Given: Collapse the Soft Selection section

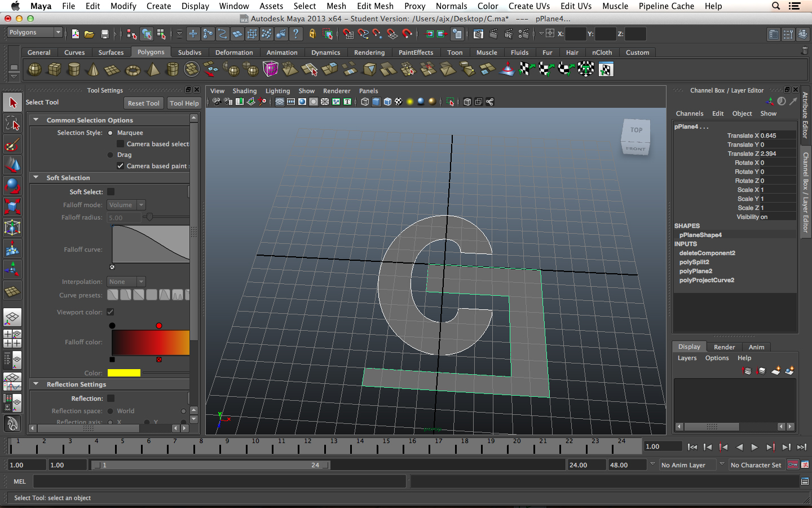Looking at the screenshot, I should (36, 177).
